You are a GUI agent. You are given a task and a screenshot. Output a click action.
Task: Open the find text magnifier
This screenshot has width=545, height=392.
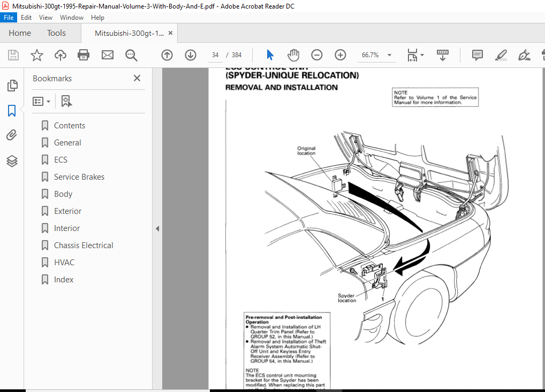click(x=131, y=55)
